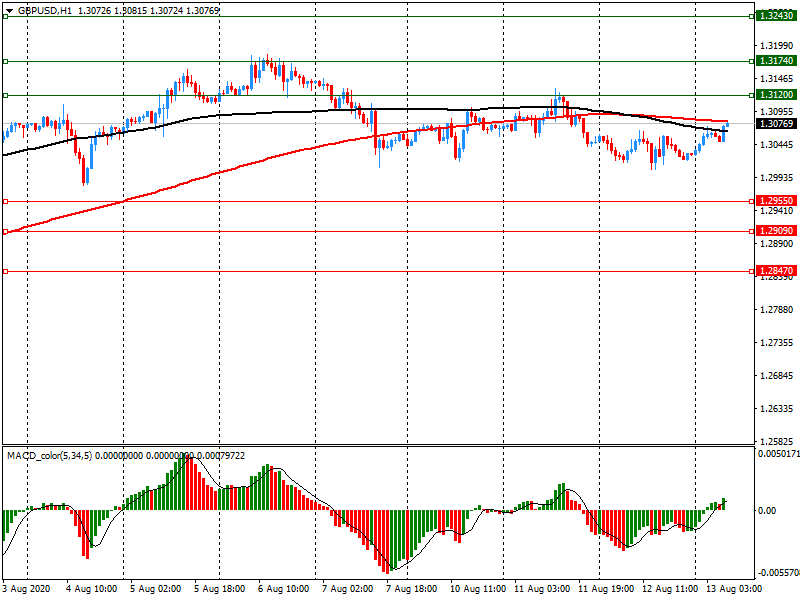Image resolution: width=800 pixels, height=600 pixels.
Task: Click the 1.29550 red support label
Action: coord(777,201)
